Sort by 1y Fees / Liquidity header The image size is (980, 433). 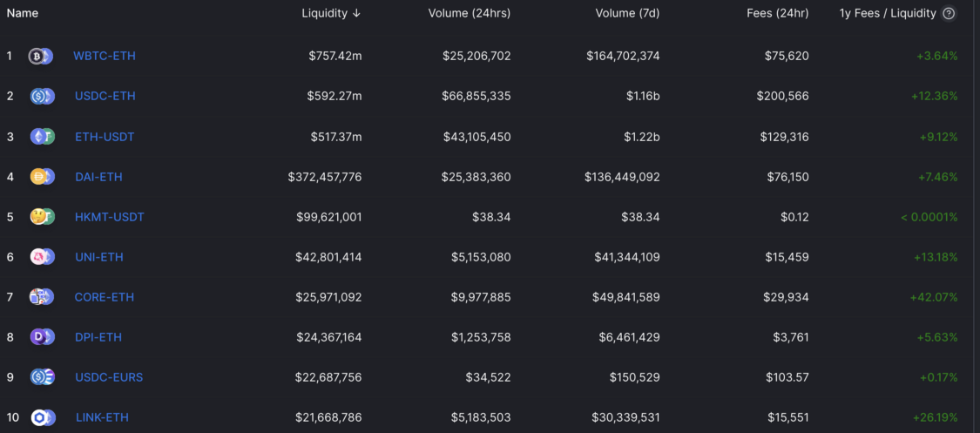888,13
